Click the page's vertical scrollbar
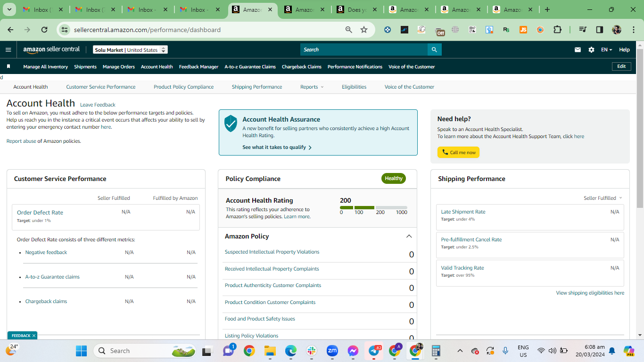Screen dimensions: 644x362 [x=640, y=127]
